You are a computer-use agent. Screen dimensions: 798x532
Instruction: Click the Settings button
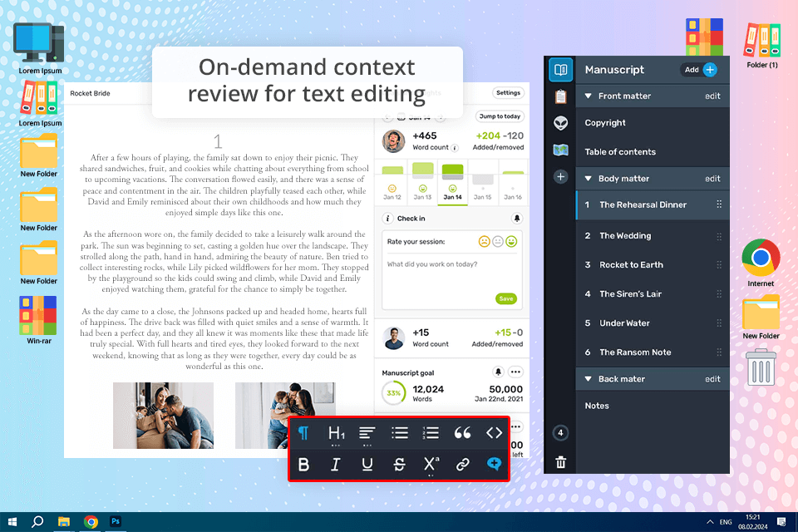(508, 92)
